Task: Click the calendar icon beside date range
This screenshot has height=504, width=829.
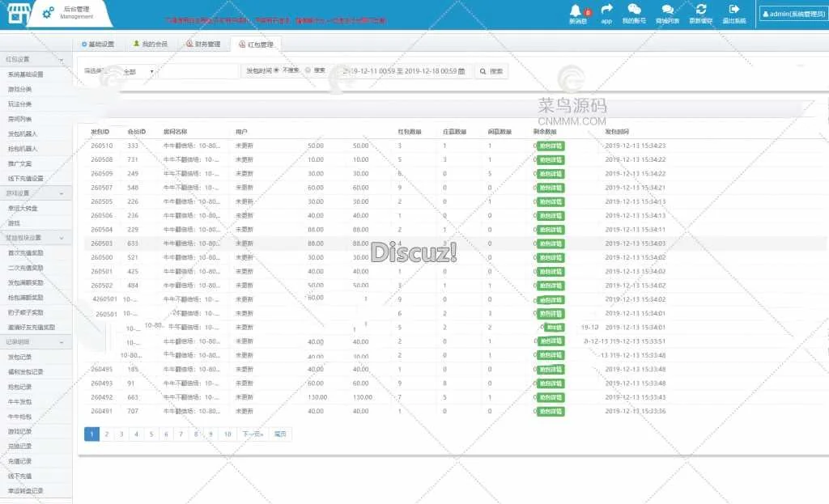Action: coord(461,71)
